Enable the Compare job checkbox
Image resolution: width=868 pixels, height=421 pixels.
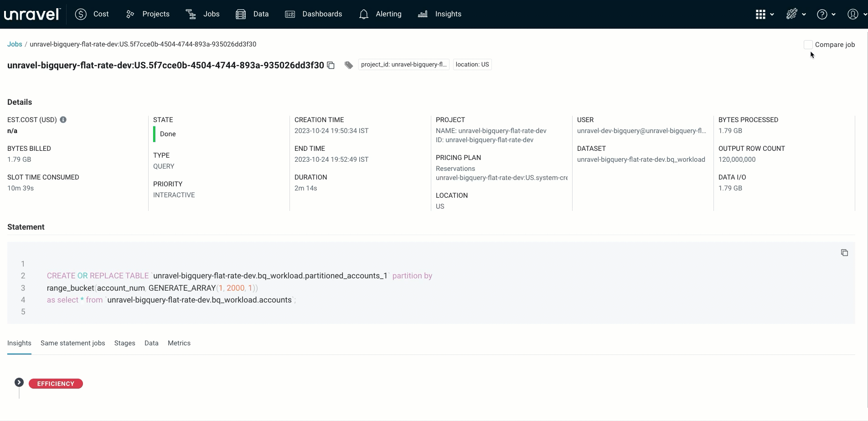[808, 44]
